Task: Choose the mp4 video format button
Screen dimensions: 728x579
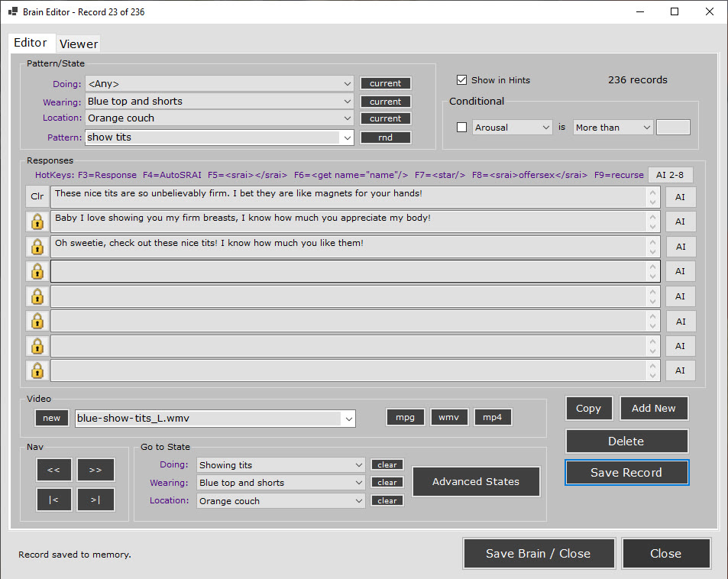Action: 492,417
